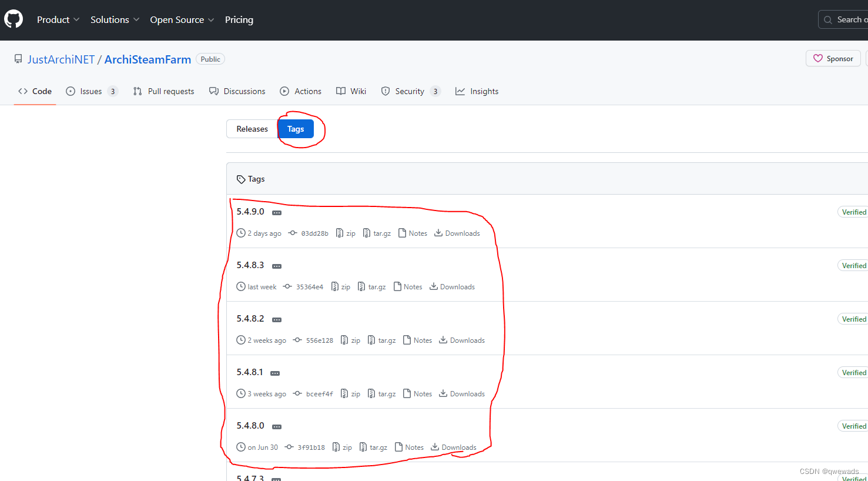Download the zip for tag 5.4.8.2
The image size is (868, 481).
(351, 340)
